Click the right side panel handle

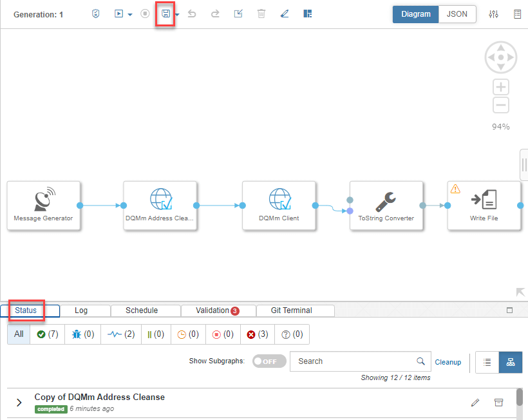pyautogui.click(x=524, y=165)
